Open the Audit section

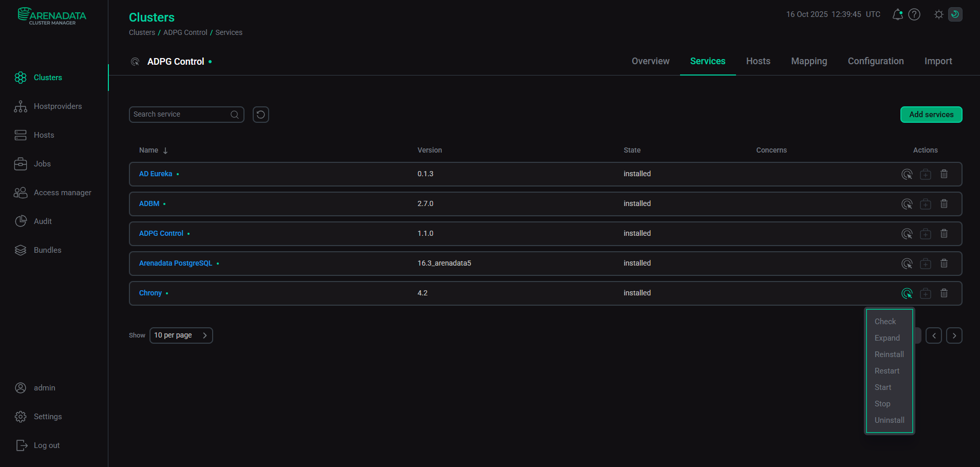pyautogui.click(x=42, y=221)
